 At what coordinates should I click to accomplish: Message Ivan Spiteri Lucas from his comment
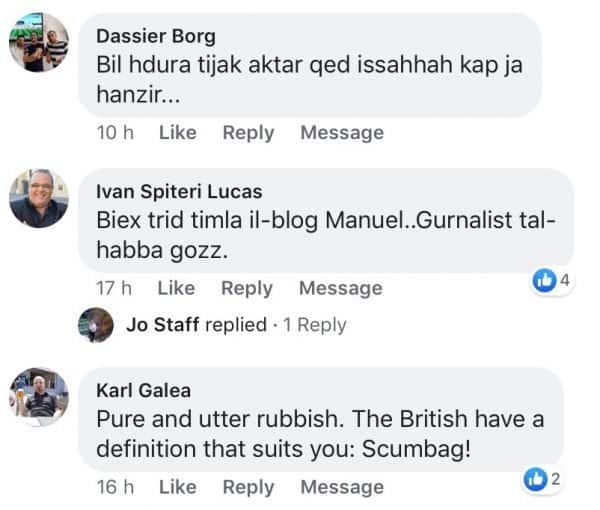pyautogui.click(x=340, y=288)
